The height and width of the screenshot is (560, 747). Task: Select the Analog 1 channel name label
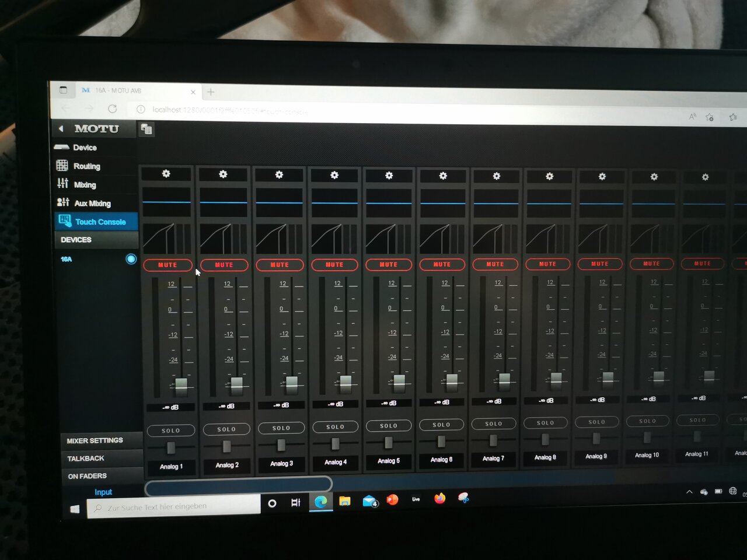pos(172,467)
